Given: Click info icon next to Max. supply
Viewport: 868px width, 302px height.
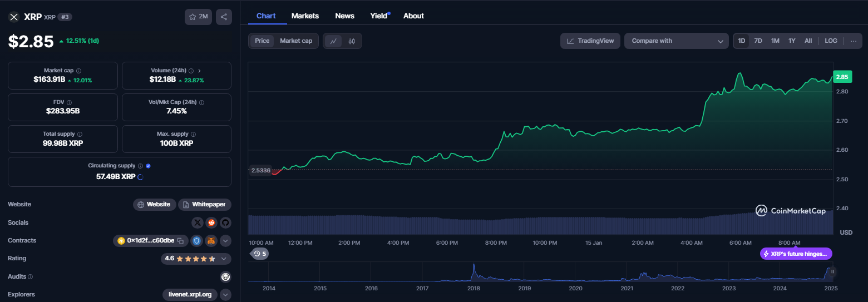Looking at the screenshot, I should point(193,134).
